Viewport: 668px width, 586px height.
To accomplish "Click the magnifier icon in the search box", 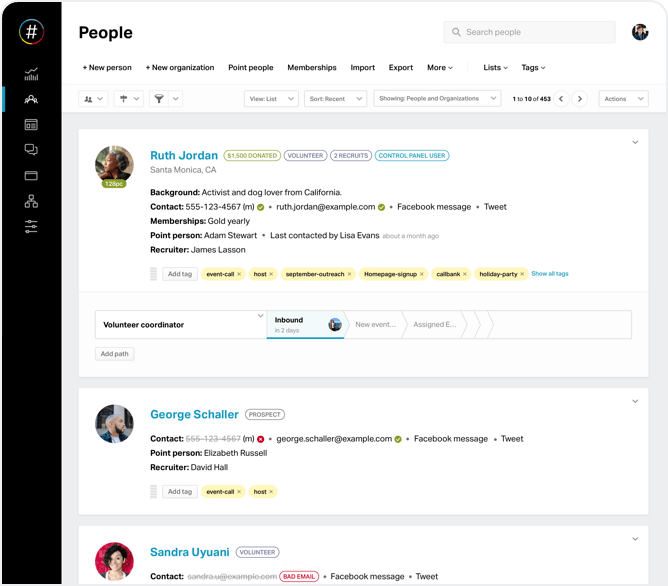I will (456, 32).
